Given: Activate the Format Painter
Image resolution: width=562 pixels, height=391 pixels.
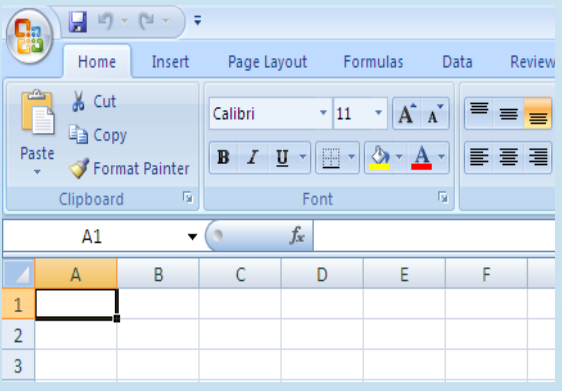Looking at the screenshot, I should pos(129,168).
